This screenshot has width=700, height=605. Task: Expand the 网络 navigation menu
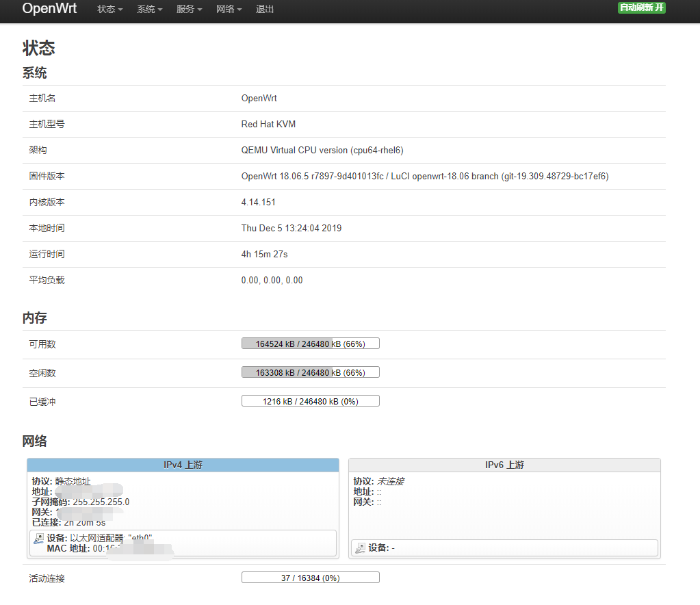point(229,10)
